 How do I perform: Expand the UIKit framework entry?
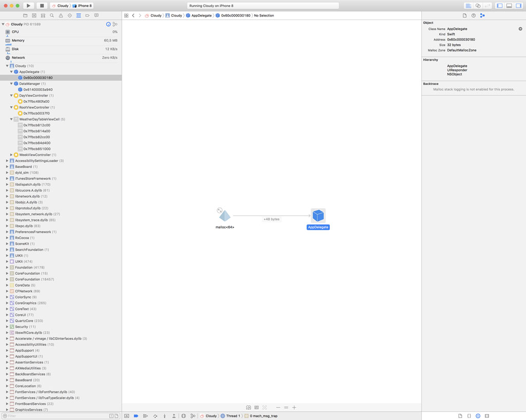point(6,261)
